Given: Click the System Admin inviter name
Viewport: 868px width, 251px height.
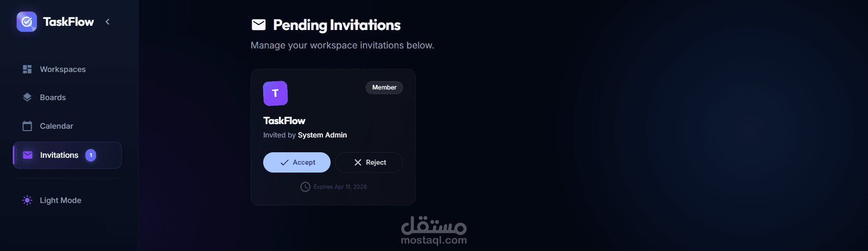Looking at the screenshot, I should coord(322,135).
